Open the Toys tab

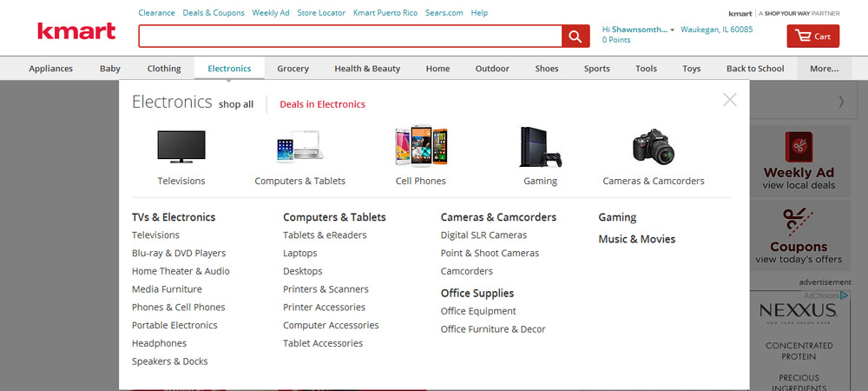[692, 69]
